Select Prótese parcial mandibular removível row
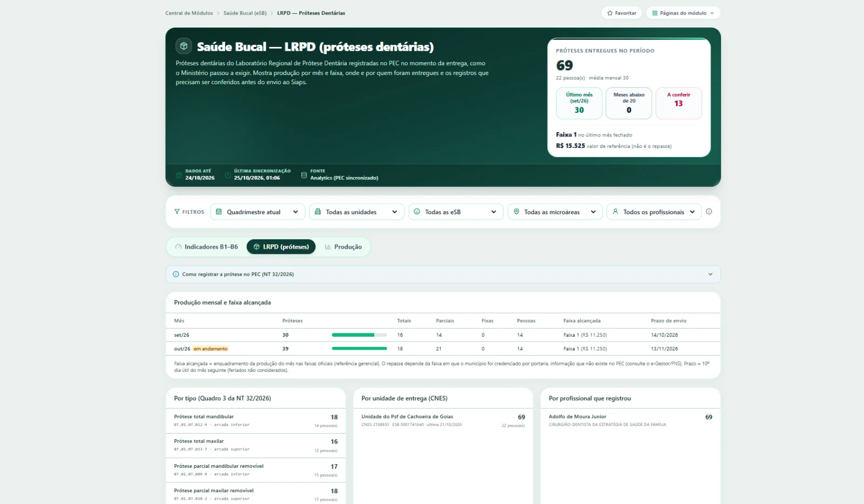 [x=255, y=470]
